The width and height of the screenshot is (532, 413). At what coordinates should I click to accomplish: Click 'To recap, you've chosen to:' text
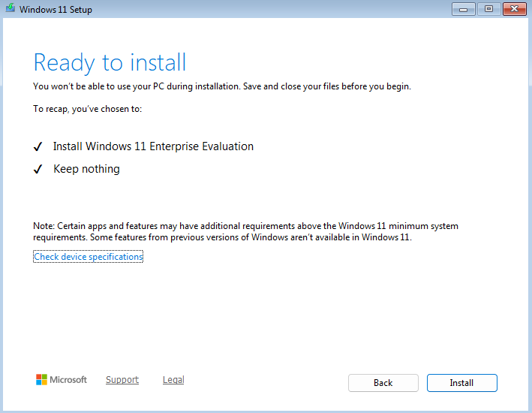[x=88, y=109]
